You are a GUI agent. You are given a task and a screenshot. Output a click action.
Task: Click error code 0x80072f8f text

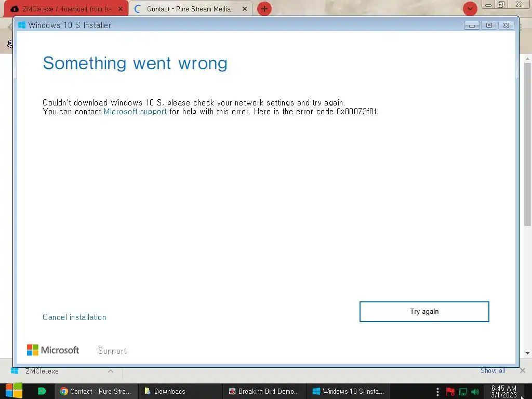(357, 112)
